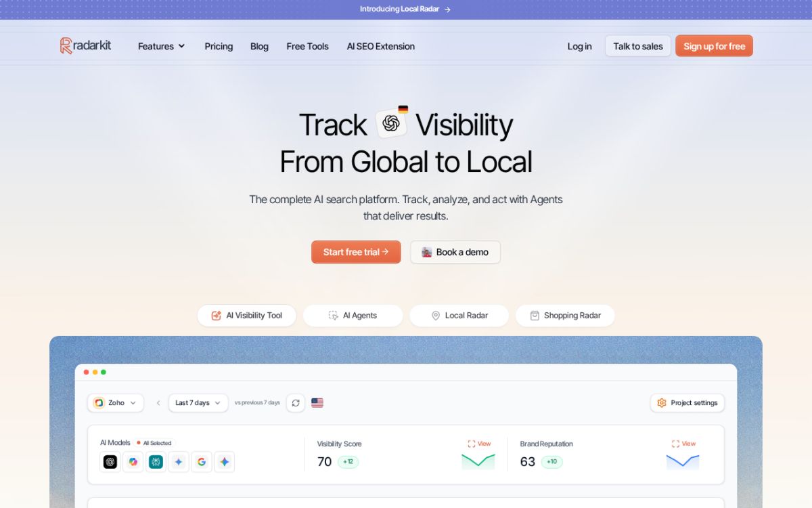Click the +12 visibility change badge
Screen dimensions: 812x508
coord(348,462)
